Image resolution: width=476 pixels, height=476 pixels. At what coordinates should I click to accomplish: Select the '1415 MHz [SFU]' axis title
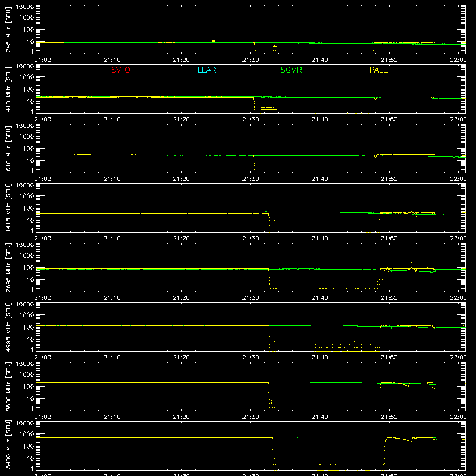click(x=8, y=208)
